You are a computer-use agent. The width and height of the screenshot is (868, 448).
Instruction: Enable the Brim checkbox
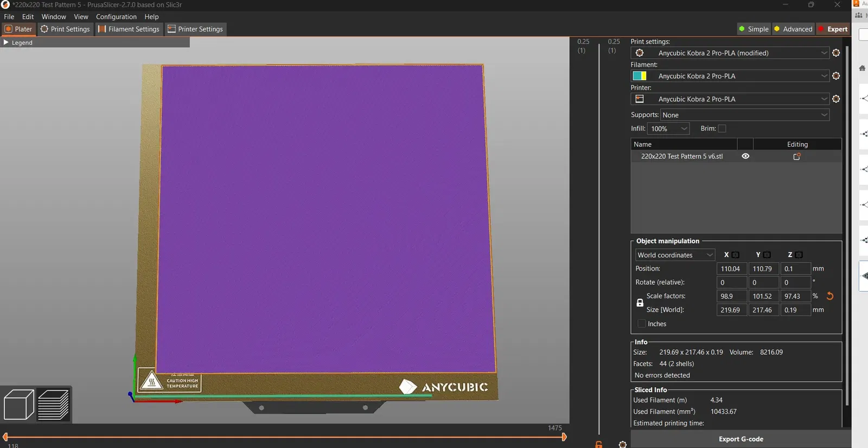tap(722, 129)
